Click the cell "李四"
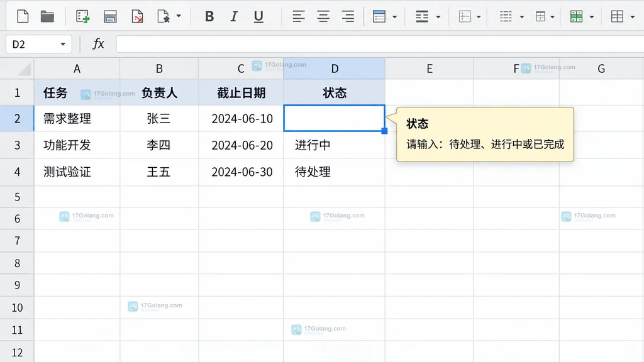This screenshot has height=362, width=644. tap(159, 145)
